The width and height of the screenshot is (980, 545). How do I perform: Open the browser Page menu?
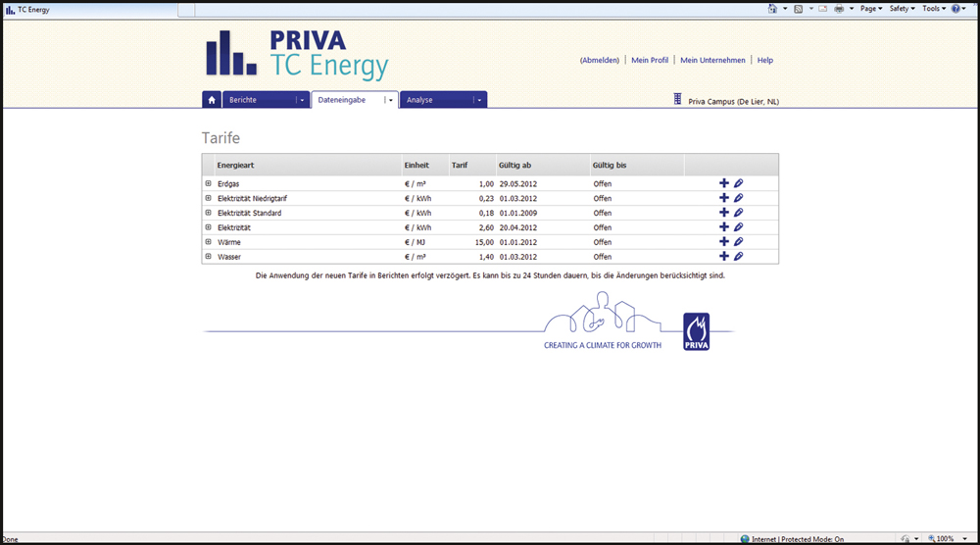870,9
